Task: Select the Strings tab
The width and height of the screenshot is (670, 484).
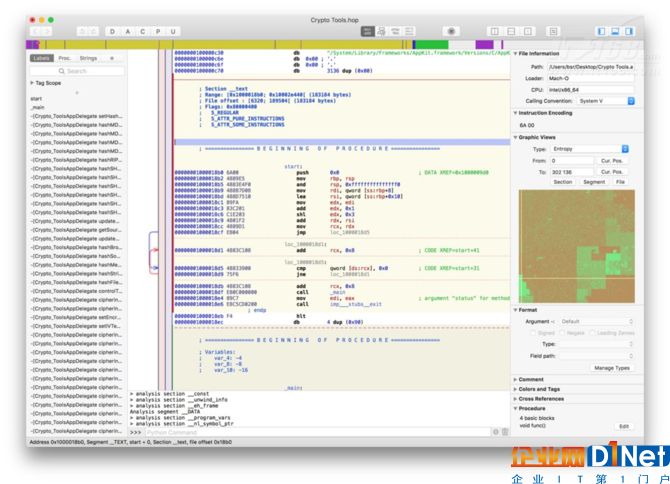Action: point(88,58)
